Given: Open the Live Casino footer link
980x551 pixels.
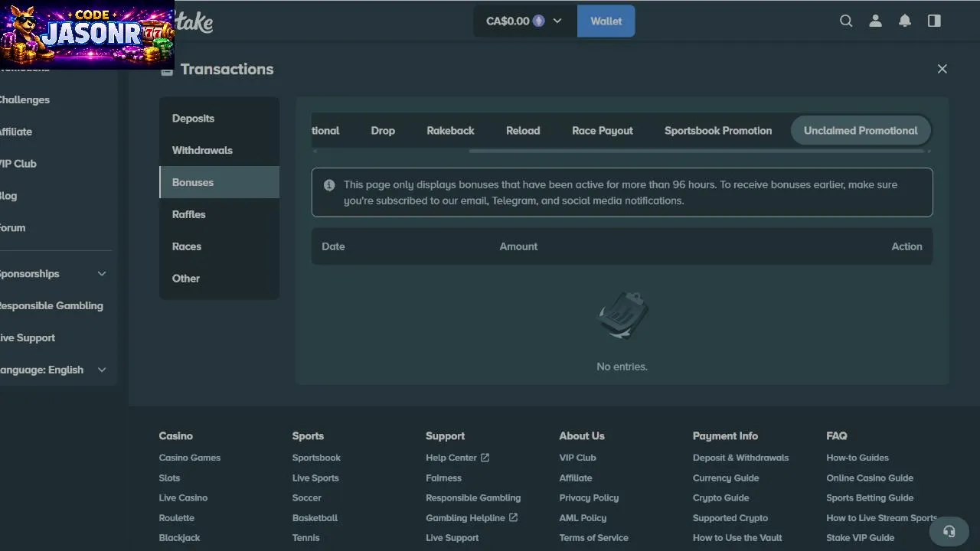Looking at the screenshot, I should tap(183, 497).
